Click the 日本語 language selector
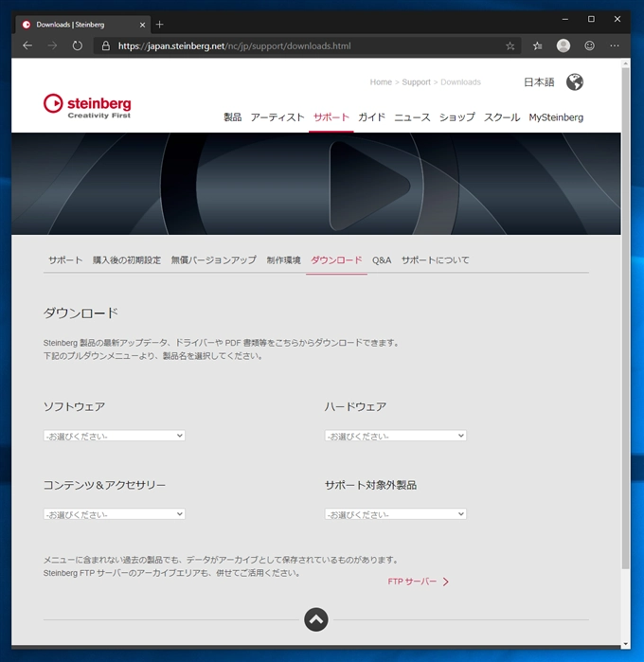 539,81
